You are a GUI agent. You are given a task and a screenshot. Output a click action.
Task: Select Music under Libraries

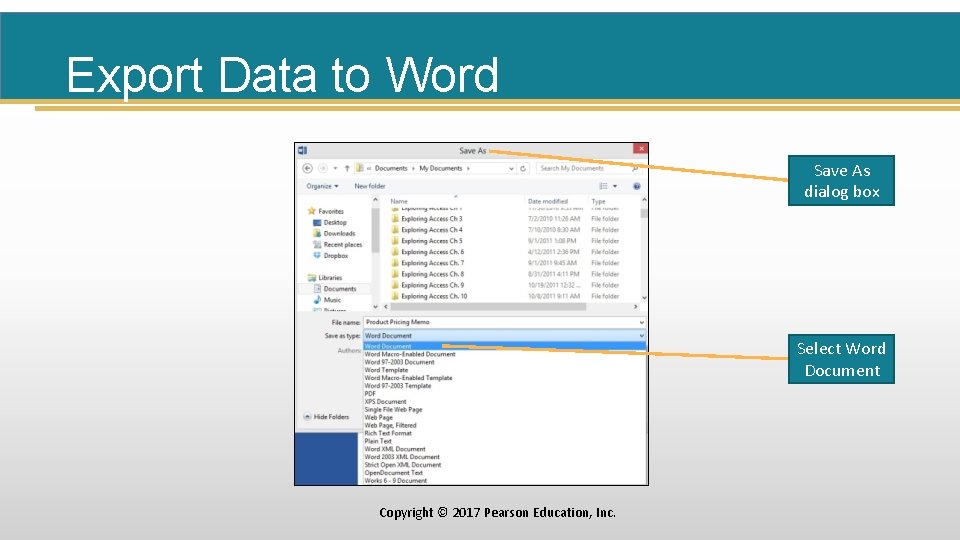click(x=327, y=299)
